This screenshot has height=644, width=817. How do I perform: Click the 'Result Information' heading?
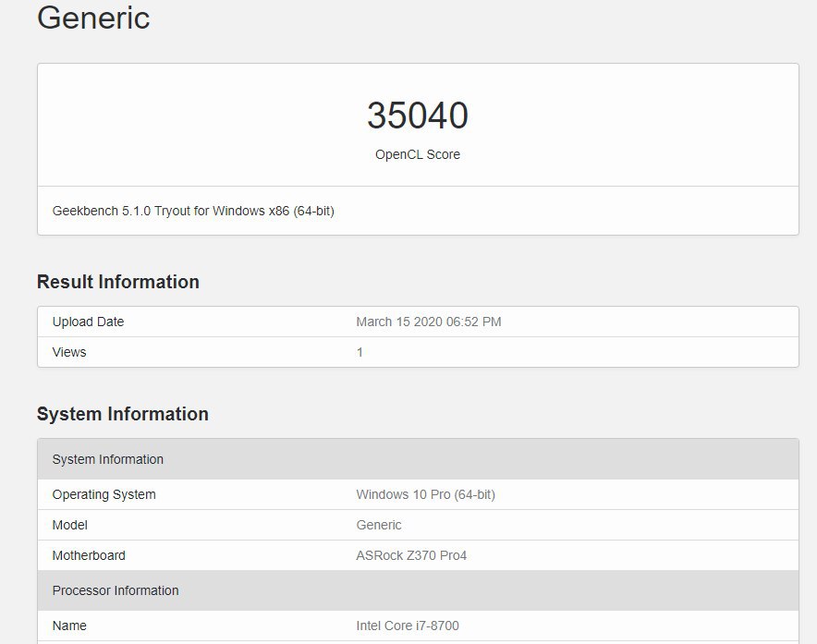click(118, 282)
